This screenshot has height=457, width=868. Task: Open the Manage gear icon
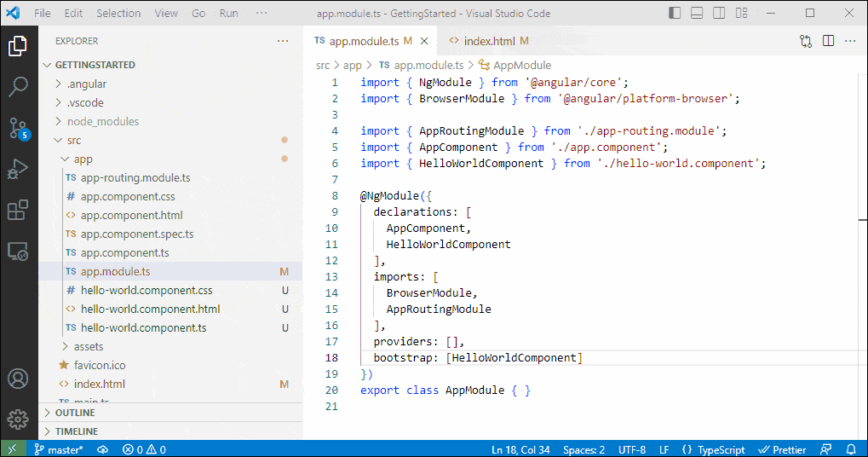(18, 419)
